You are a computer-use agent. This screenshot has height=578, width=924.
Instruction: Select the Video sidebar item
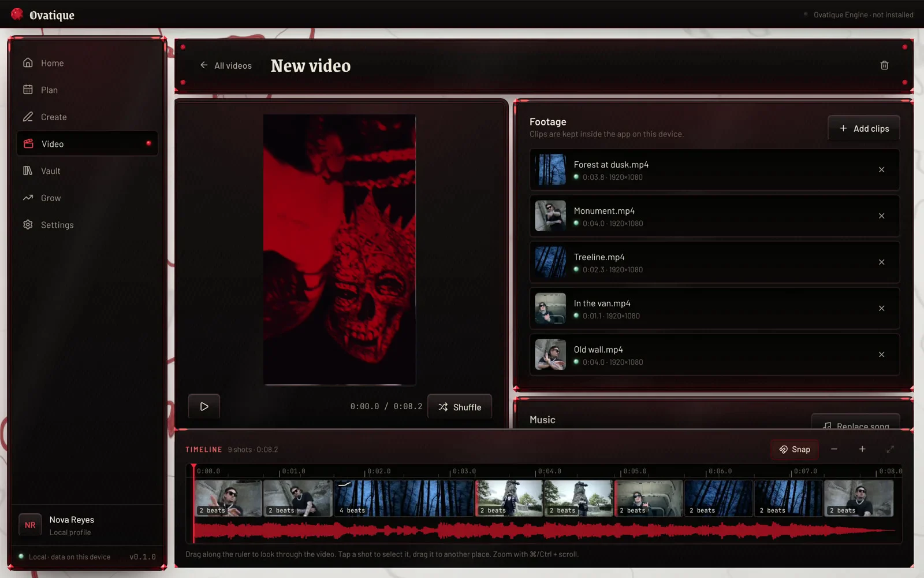[x=87, y=144]
